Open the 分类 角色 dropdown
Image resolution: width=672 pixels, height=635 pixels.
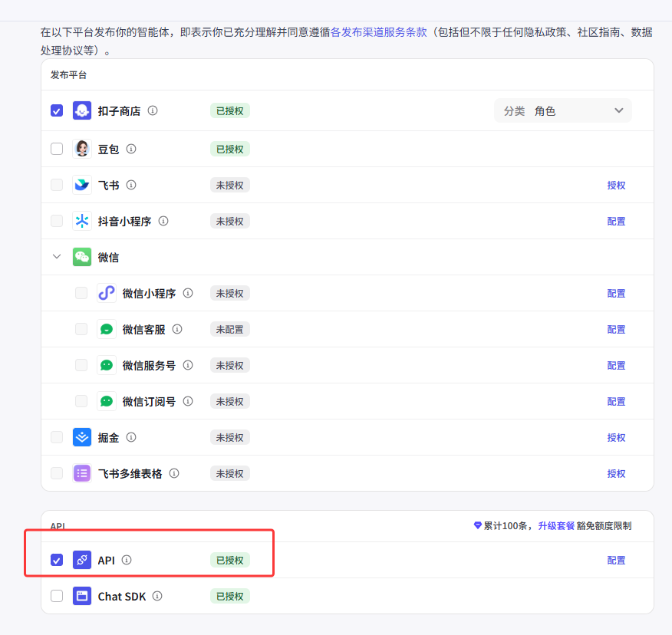tap(562, 110)
